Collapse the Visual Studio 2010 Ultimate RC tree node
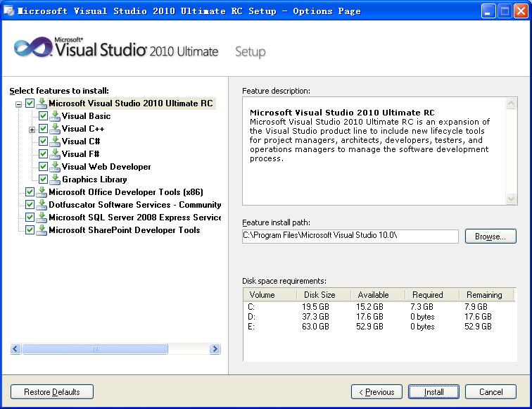This screenshot has width=532, height=409. point(19,104)
